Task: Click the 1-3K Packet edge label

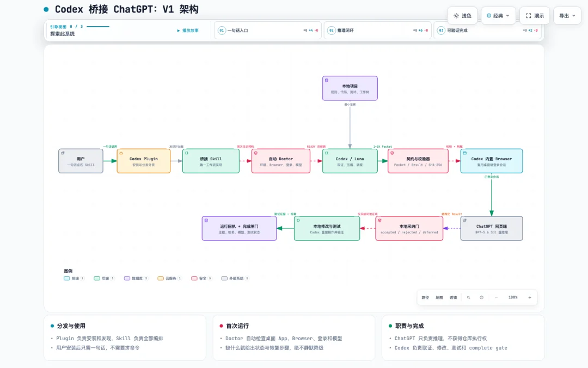Action: (x=383, y=147)
